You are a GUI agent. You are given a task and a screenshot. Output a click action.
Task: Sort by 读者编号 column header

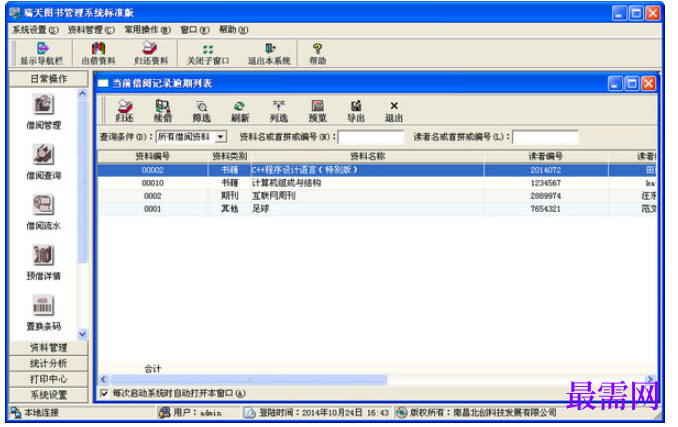[546, 156]
